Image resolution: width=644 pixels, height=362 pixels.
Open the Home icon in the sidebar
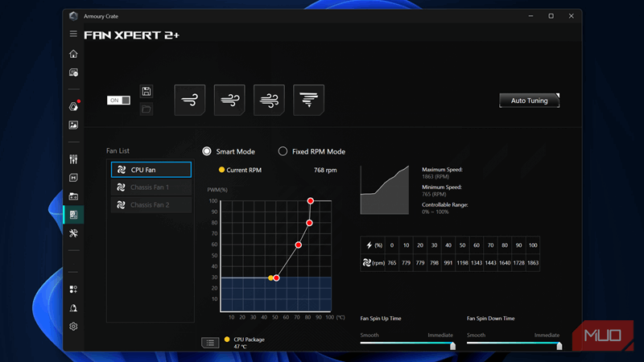tap(73, 54)
